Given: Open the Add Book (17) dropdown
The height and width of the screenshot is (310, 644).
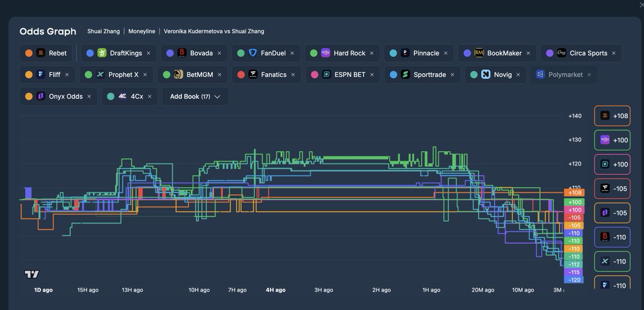Looking at the screenshot, I should [x=195, y=97].
